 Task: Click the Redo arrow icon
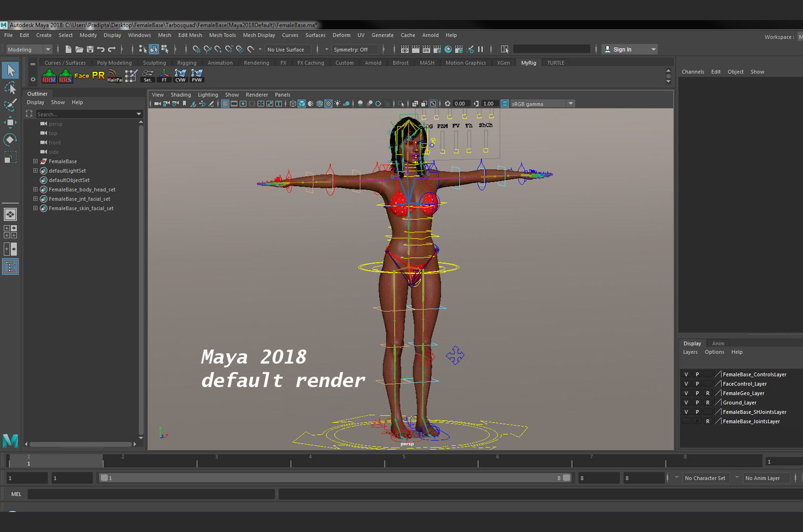(112, 49)
